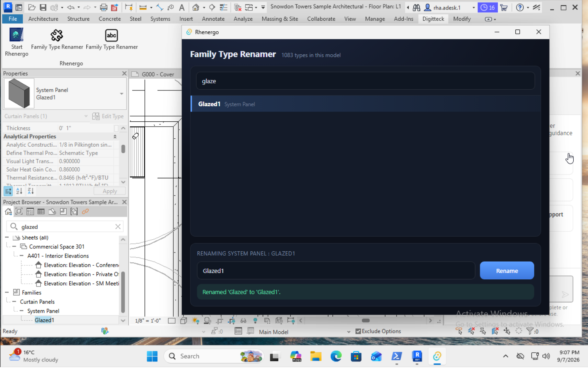This screenshot has height=369, width=588.
Task: Toggle the Select Links status bar icon
Action: [x=459, y=331]
